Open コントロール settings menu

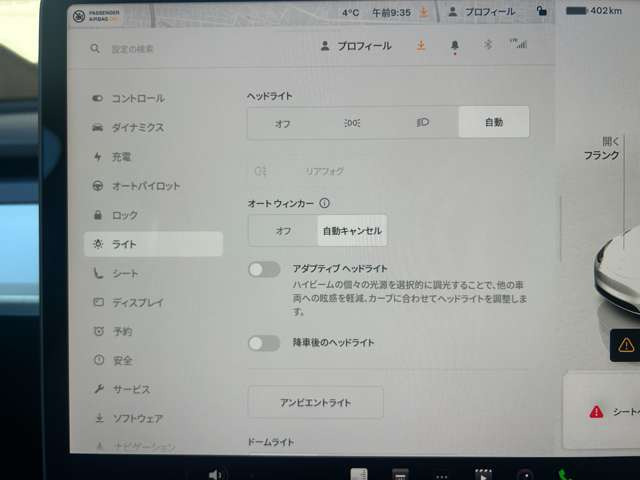click(x=137, y=98)
